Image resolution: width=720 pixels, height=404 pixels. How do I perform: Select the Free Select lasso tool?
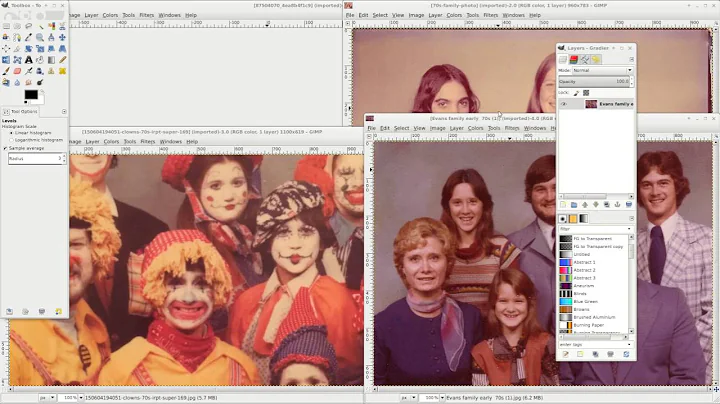(x=28, y=26)
